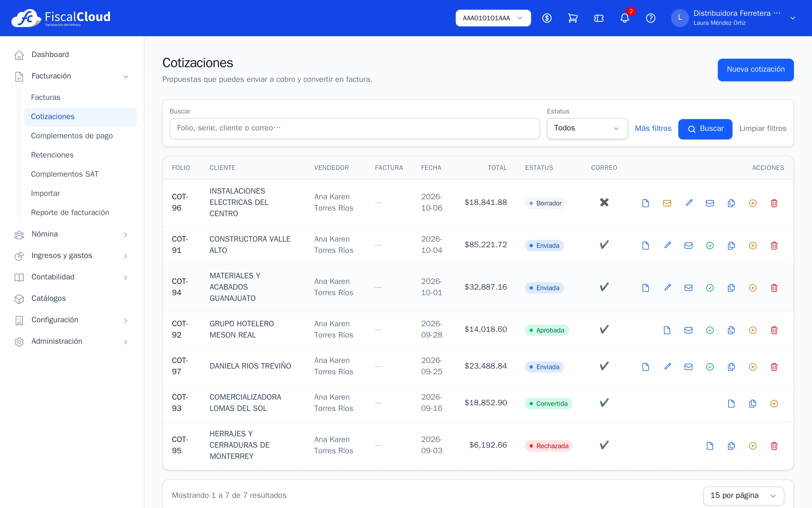Delete COT-95 using the trash icon
Image resolution: width=812 pixels, height=508 pixels.
774,446
